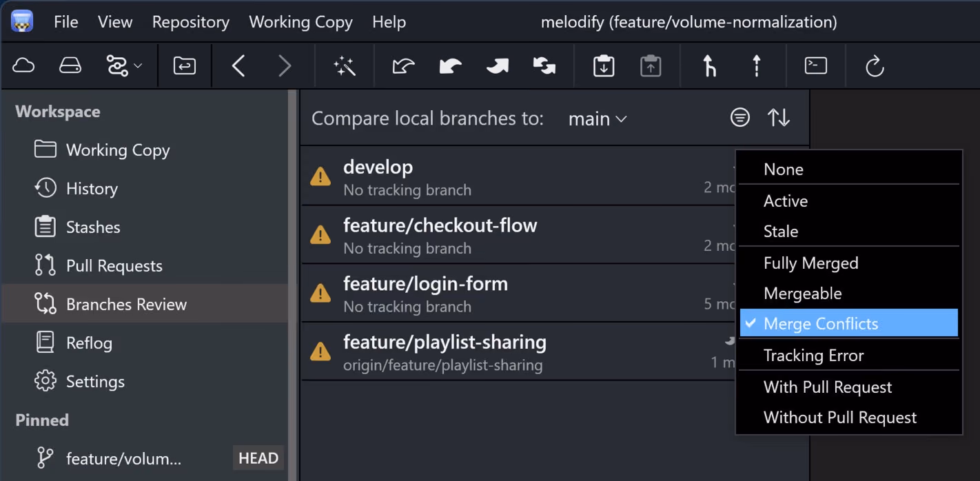Image resolution: width=980 pixels, height=481 pixels.
Task: Click the app logo icon
Action: pos(23,22)
